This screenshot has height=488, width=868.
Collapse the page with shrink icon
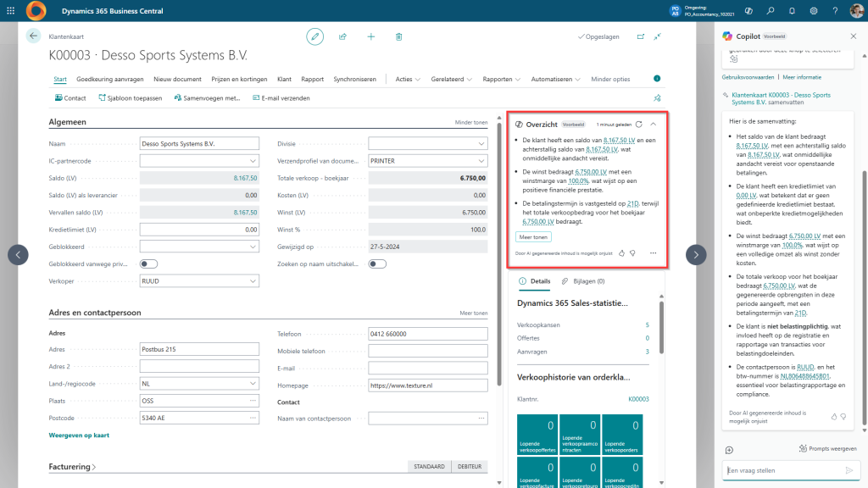click(x=657, y=36)
